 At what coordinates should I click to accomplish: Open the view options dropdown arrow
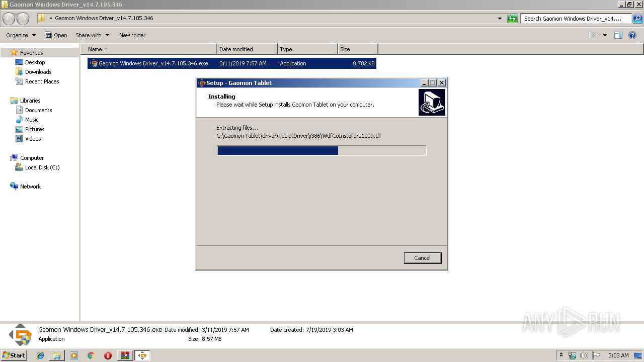[x=605, y=35]
